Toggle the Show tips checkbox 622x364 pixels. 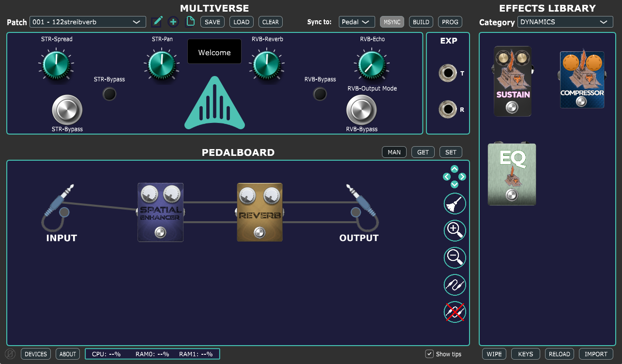pos(429,354)
